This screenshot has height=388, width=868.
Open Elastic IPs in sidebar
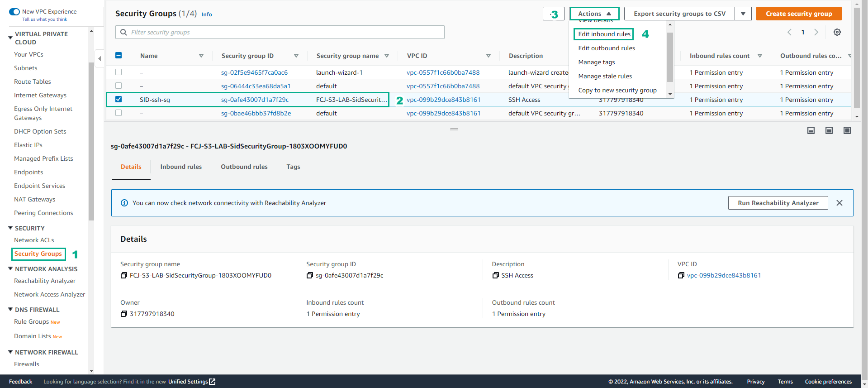(x=28, y=145)
